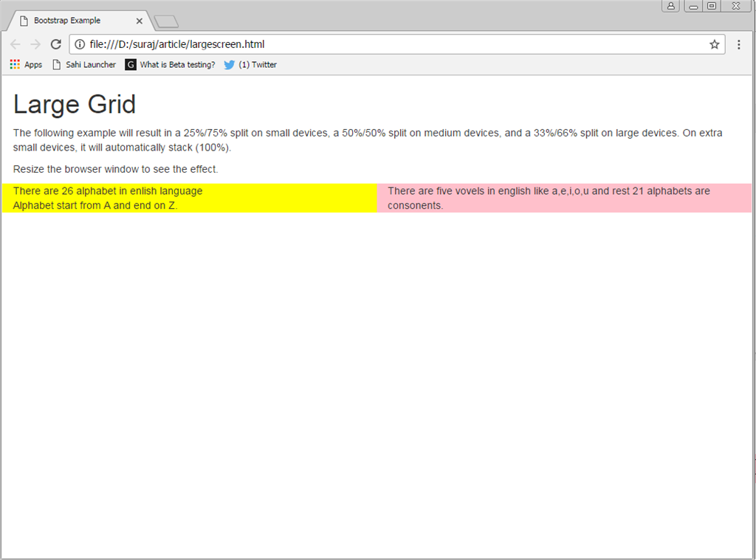Click the Twitter bird bookmark icon
The height and width of the screenshot is (560, 756).
tap(230, 65)
